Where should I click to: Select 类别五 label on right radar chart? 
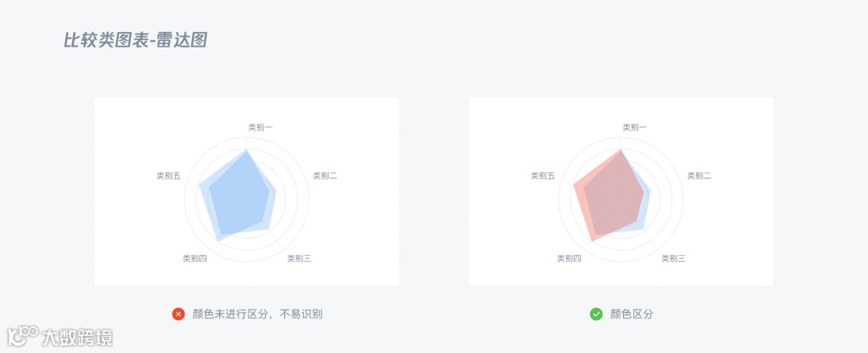(x=543, y=175)
